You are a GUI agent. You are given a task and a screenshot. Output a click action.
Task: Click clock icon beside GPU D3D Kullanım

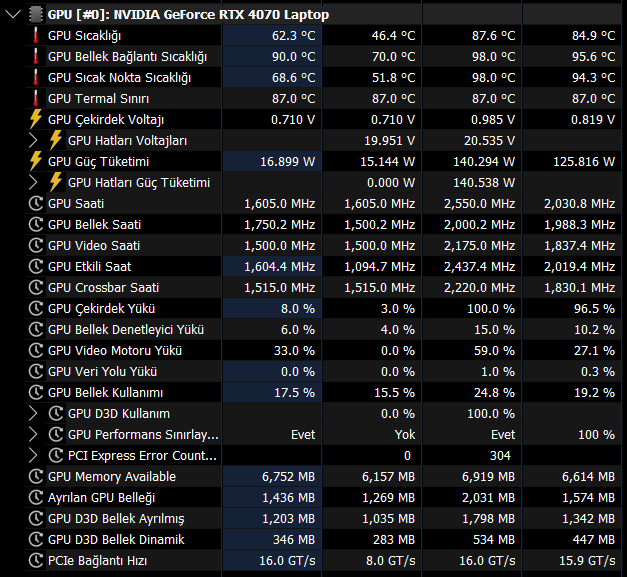tap(56, 413)
